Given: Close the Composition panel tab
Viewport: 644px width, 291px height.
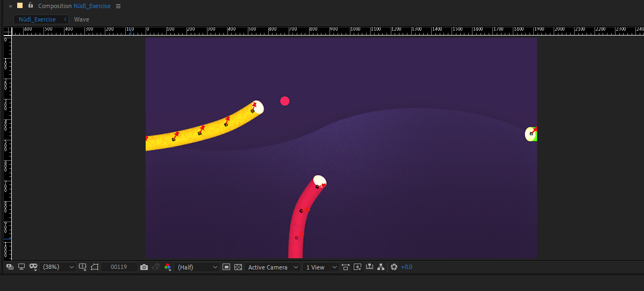Looking at the screenshot, I should click(10, 6).
